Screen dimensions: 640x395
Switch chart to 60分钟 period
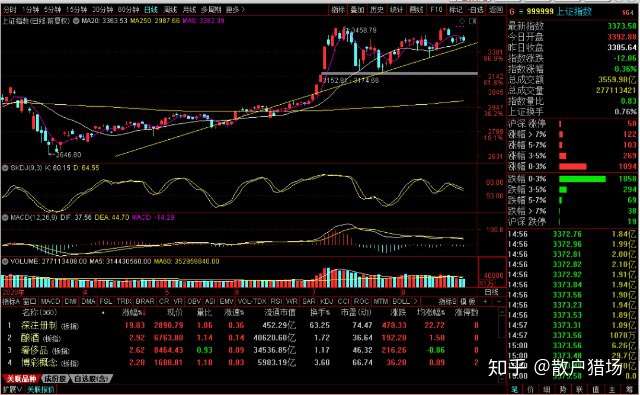pos(128,9)
